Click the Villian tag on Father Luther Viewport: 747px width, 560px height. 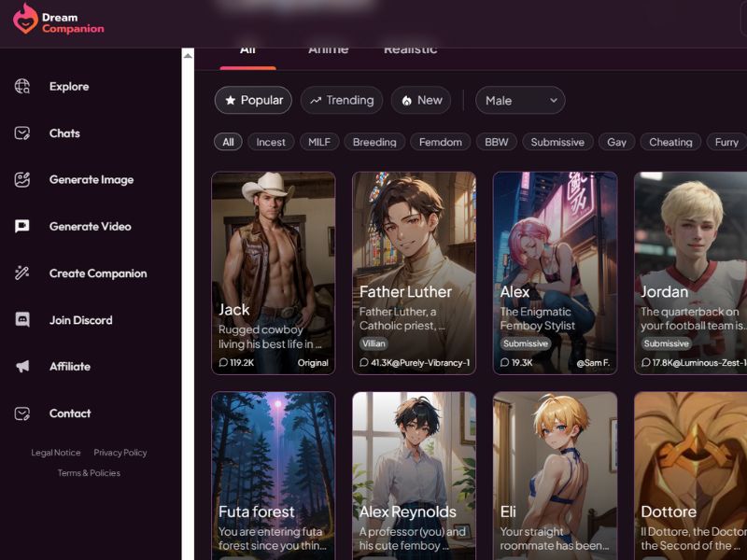coord(373,343)
